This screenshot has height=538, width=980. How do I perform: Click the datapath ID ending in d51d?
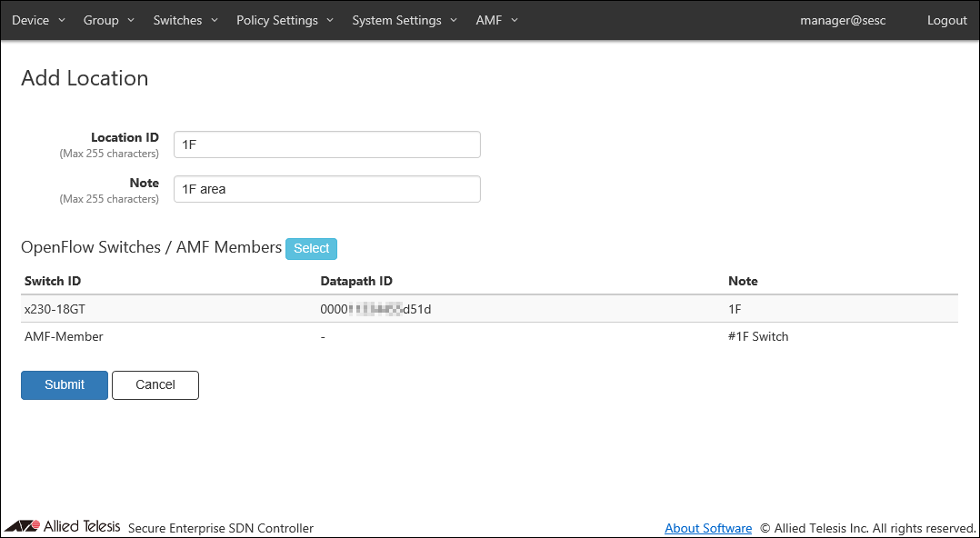click(375, 309)
